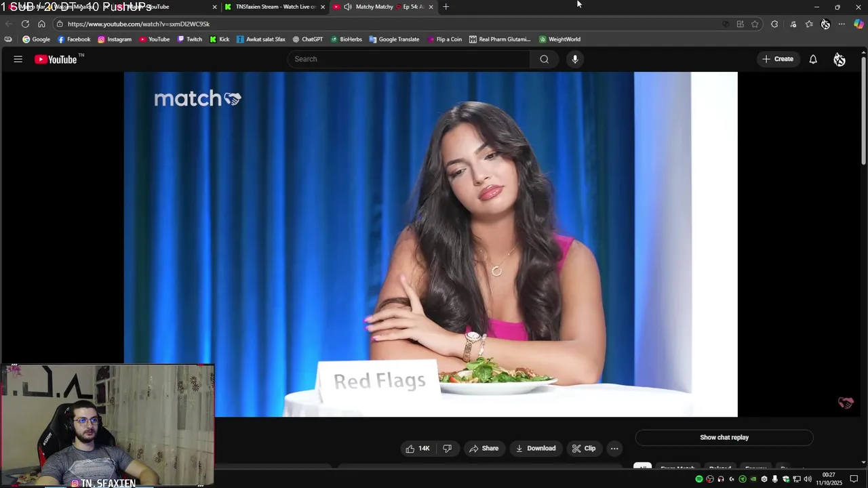Open the browser extensions puzzle icon
The width and height of the screenshot is (868, 488).
point(774,24)
